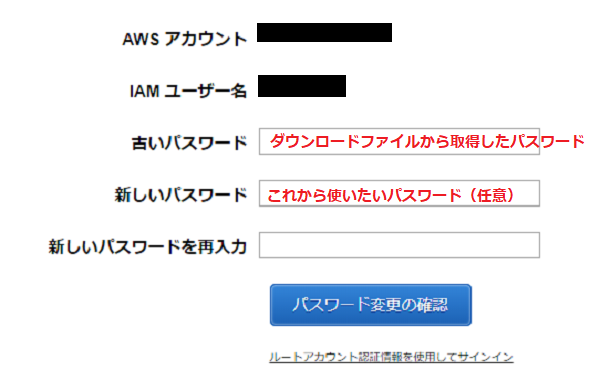Click the IAM ユーザー名 label

(x=188, y=91)
